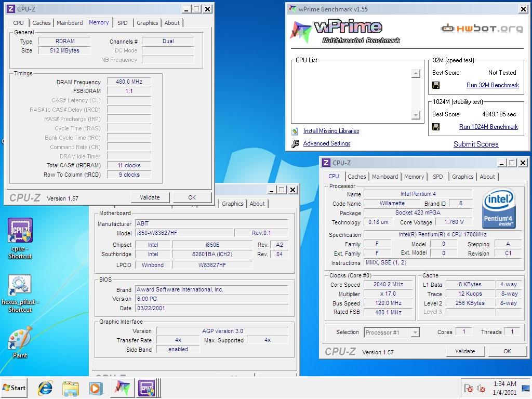Open Memory tab in processor CPU-Z window
The width and height of the screenshot is (532, 399).
point(414,177)
